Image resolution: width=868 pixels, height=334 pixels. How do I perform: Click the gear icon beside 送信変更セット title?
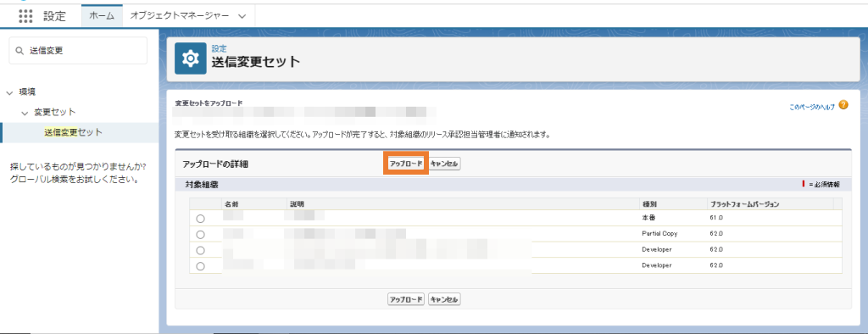[191, 58]
